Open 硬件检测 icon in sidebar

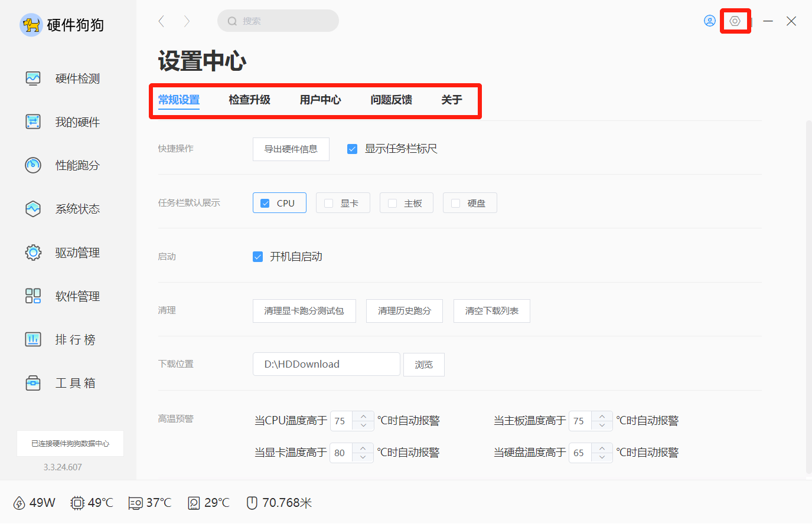pyautogui.click(x=33, y=78)
